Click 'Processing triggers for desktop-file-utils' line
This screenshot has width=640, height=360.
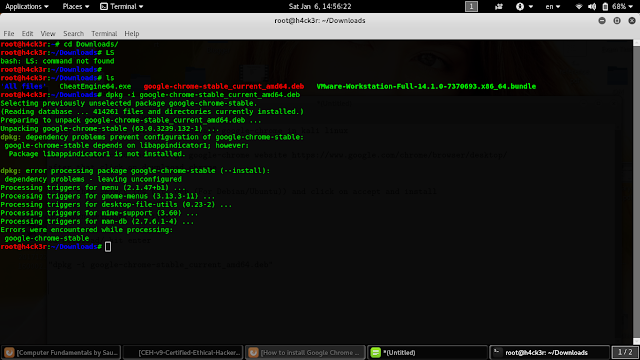[116, 204]
